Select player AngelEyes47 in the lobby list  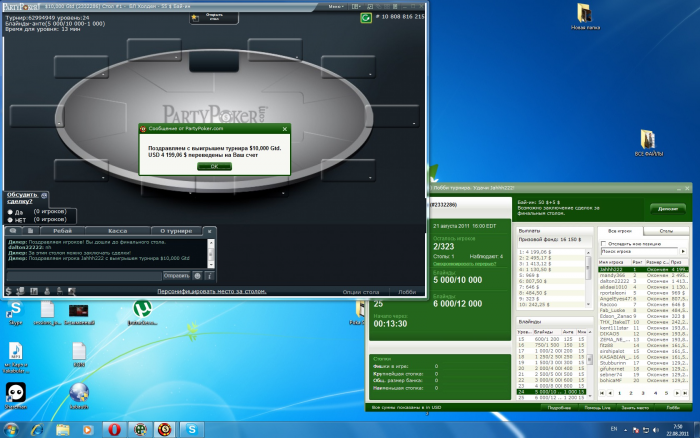pyautogui.click(x=643, y=299)
